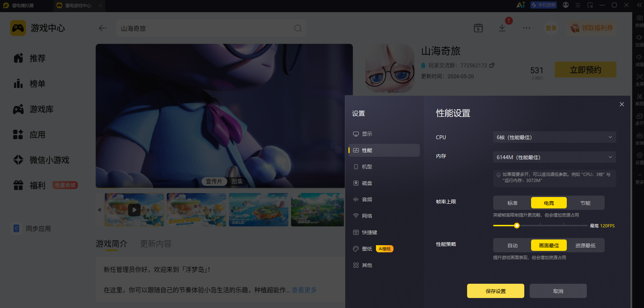Screen dimensions: 644x308
Task: Take a screenshot with the 截图 scissors
Action: (x=639, y=100)
